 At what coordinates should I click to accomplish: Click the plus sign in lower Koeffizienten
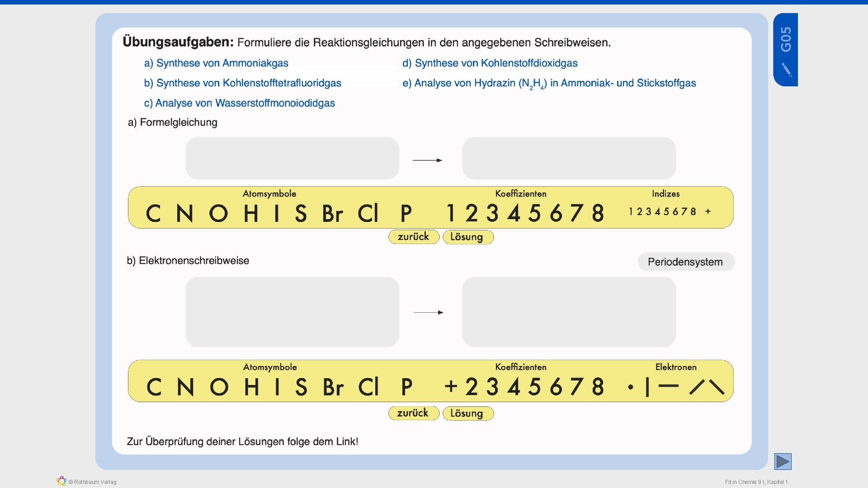coord(451,387)
